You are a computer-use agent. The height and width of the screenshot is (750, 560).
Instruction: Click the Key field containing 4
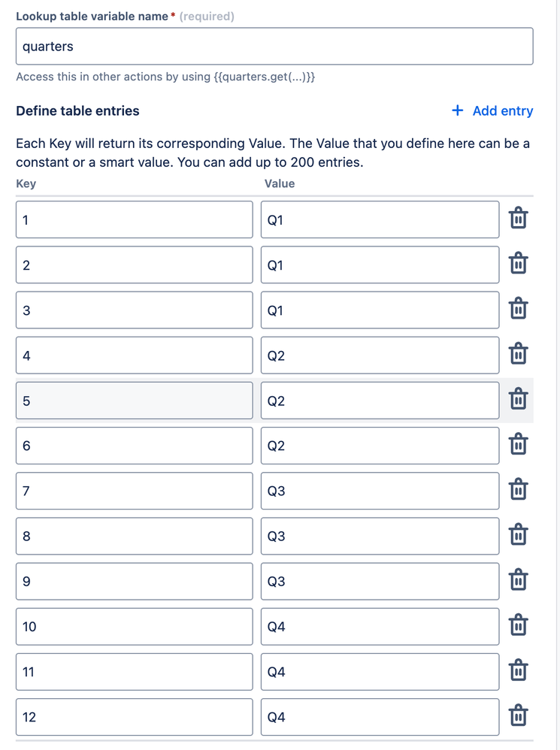pos(134,355)
